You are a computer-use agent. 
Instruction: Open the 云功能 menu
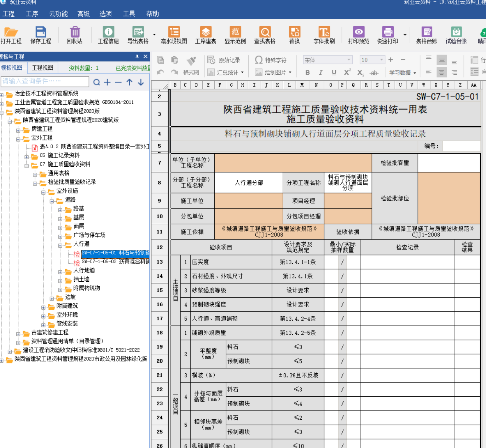(58, 14)
